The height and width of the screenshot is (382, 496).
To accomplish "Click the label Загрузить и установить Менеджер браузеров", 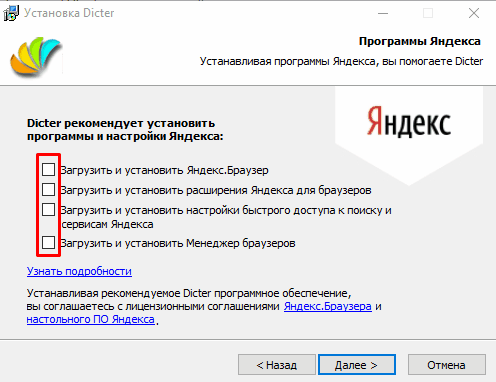I will coord(178,243).
